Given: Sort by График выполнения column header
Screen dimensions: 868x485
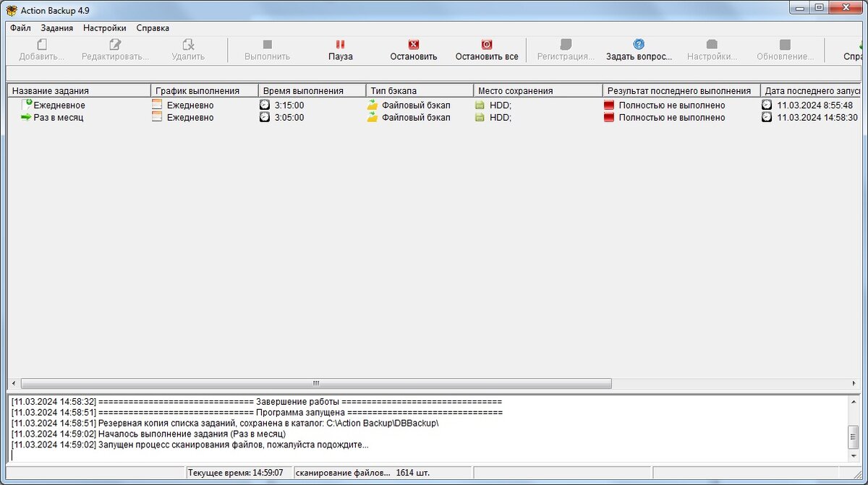Looking at the screenshot, I should [205, 90].
